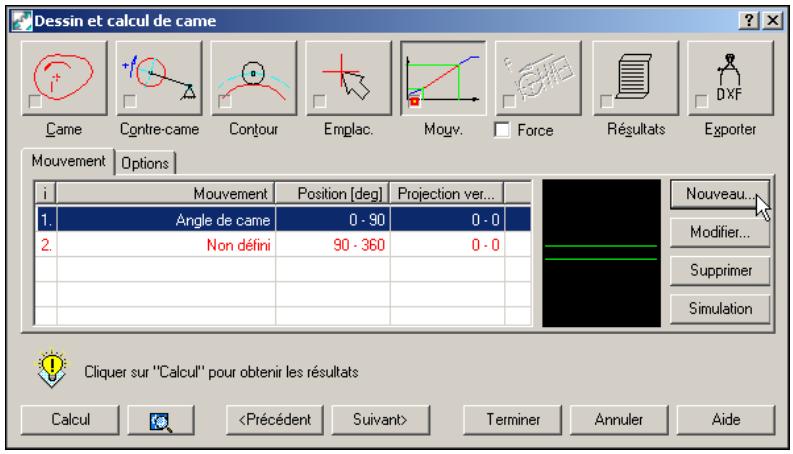Select the Emplac. placement icon
The width and height of the screenshot is (793, 454).
click(348, 78)
